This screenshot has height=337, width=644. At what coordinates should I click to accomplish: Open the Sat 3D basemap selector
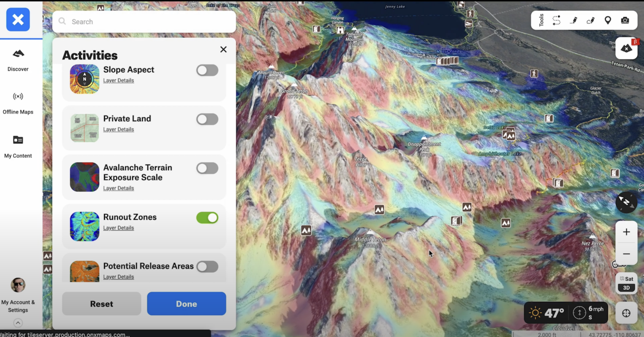pyautogui.click(x=626, y=283)
